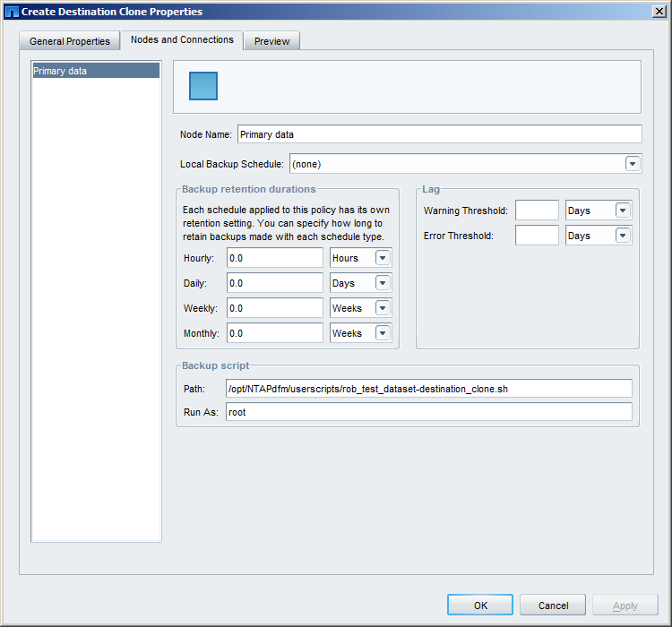Image resolution: width=672 pixels, height=627 pixels.
Task: Click the Daily retention value field
Action: click(275, 283)
